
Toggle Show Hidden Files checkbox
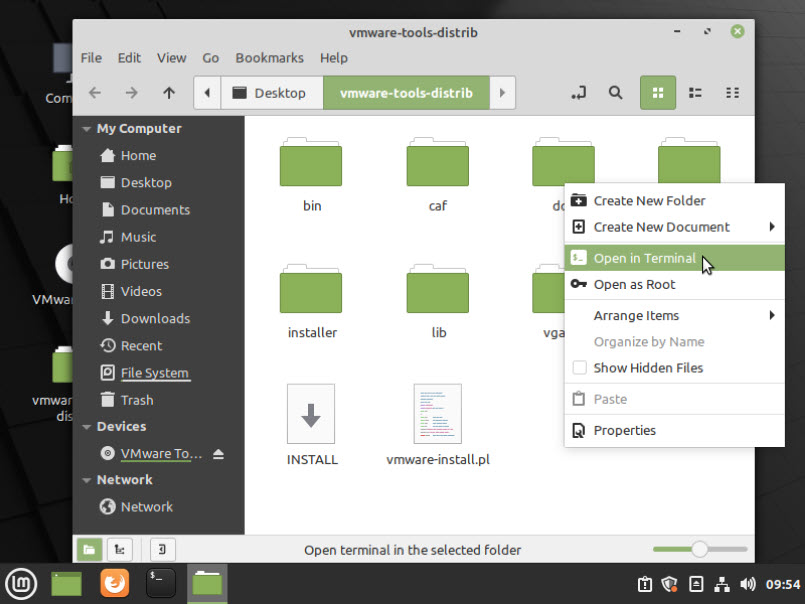[580, 368]
